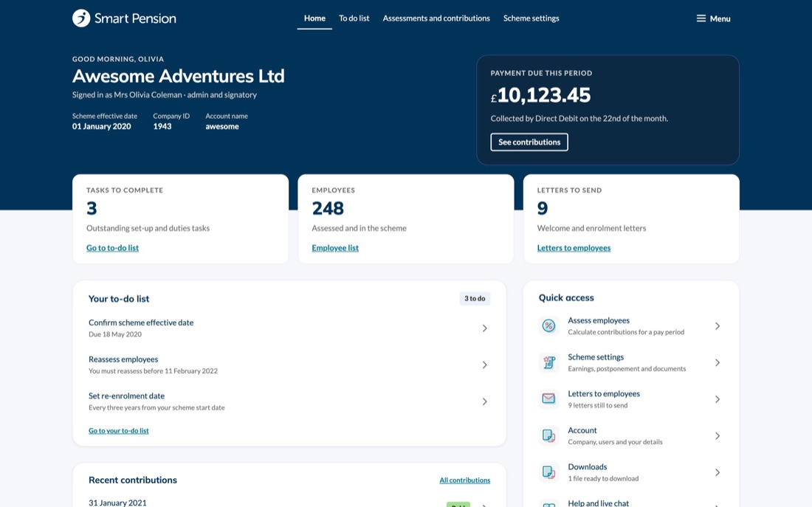The image size is (812, 507).
Task: Open the Set re-enrolment date chevron
Action: [485, 401]
